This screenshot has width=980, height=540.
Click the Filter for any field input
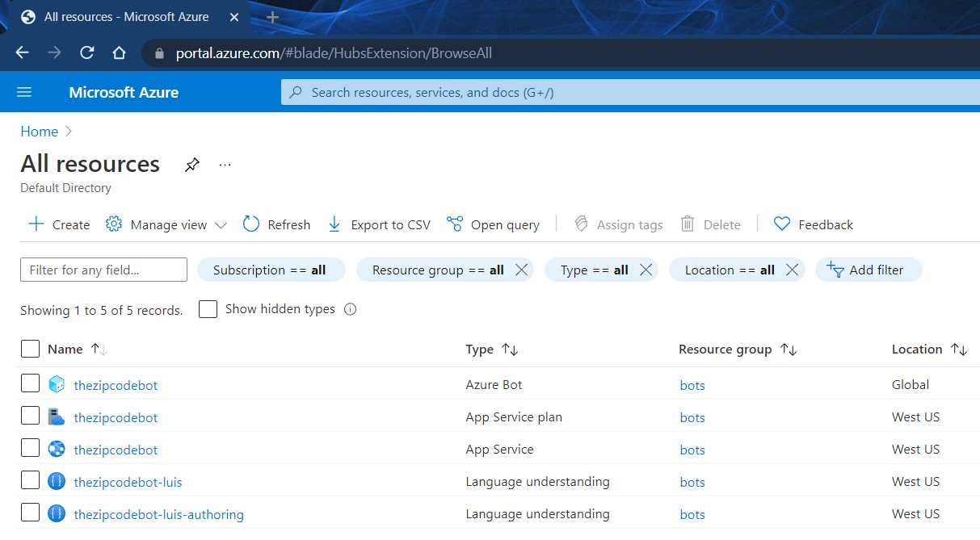pyautogui.click(x=103, y=270)
